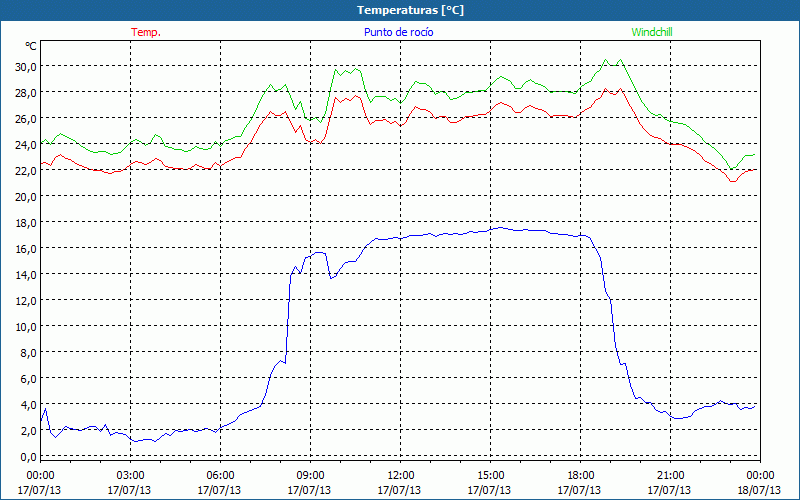Click the 10,0 y-axis value
Viewport: 800px width, 500px height.
pyautogui.click(x=26, y=327)
